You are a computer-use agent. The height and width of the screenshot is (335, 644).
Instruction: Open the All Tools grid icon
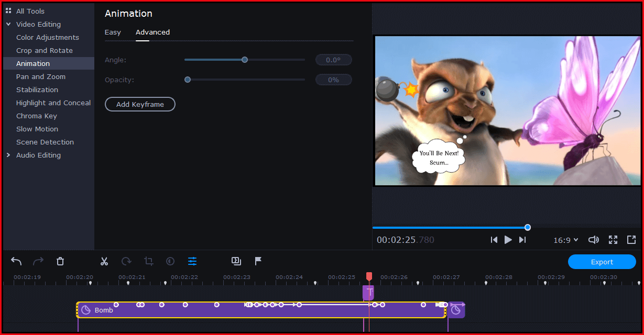pyautogui.click(x=8, y=11)
